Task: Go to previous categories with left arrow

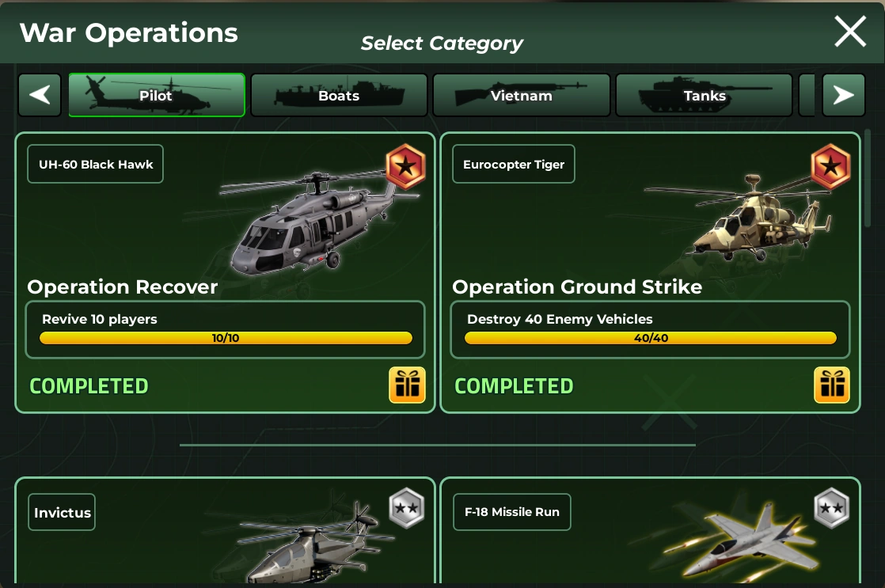Action: click(40, 95)
